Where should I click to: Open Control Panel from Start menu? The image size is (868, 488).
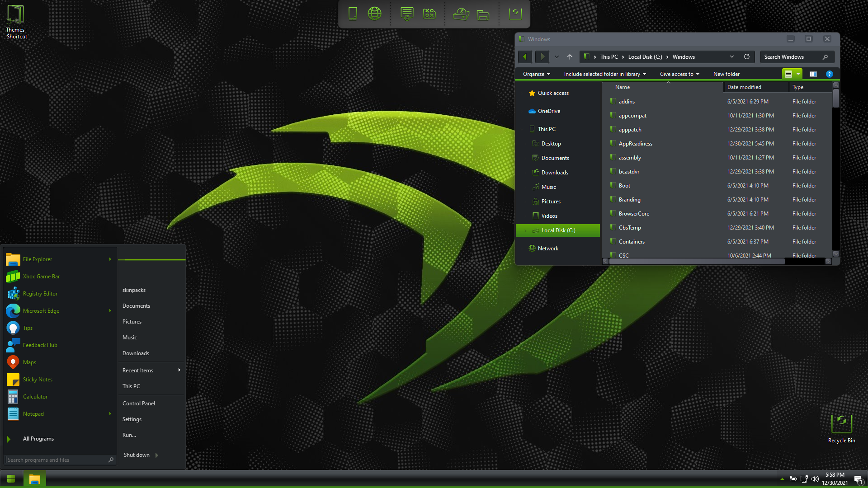(x=138, y=403)
